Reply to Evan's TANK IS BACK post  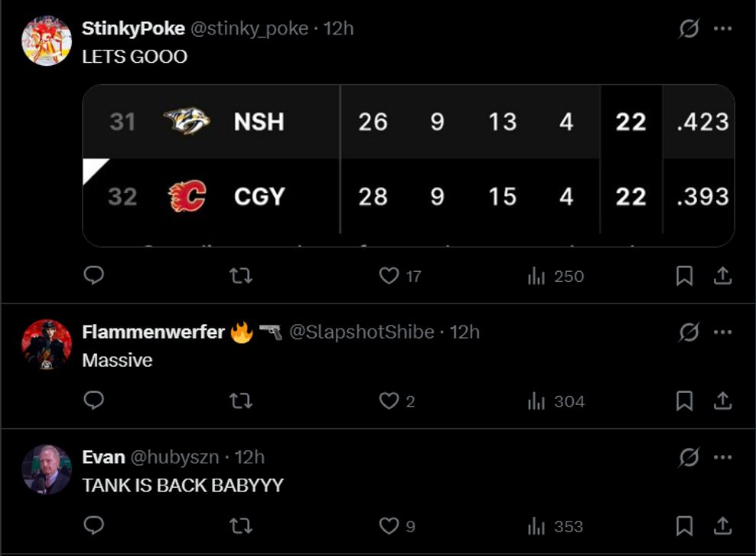coord(94,526)
